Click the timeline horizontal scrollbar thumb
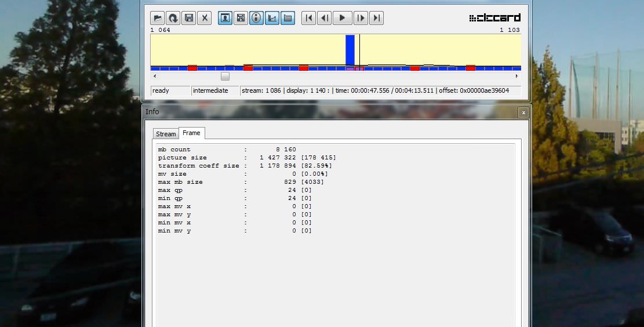Viewport: 644px width, 327px height. pos(225,77)
